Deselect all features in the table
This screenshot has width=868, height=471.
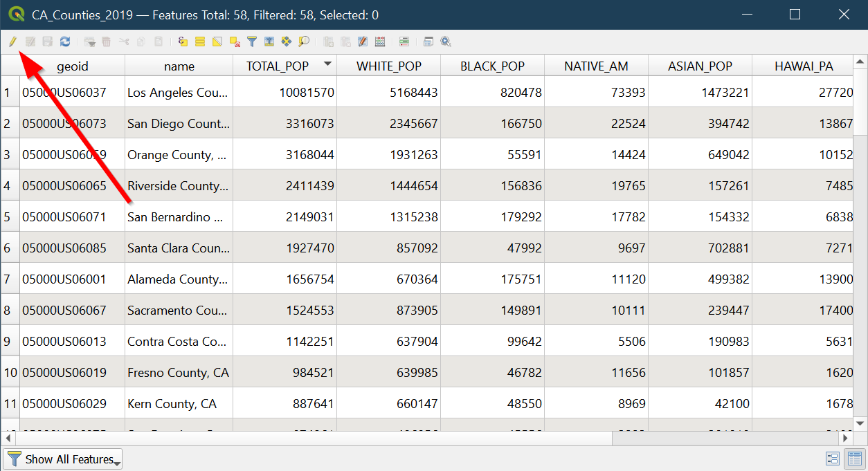(x=235, y=41)
